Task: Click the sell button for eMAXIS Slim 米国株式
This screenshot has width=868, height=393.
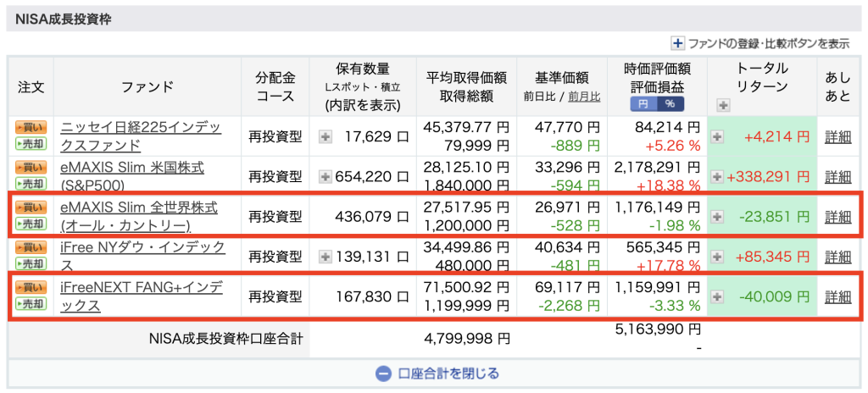Action: pyautogui.click(x=30, y=184)
